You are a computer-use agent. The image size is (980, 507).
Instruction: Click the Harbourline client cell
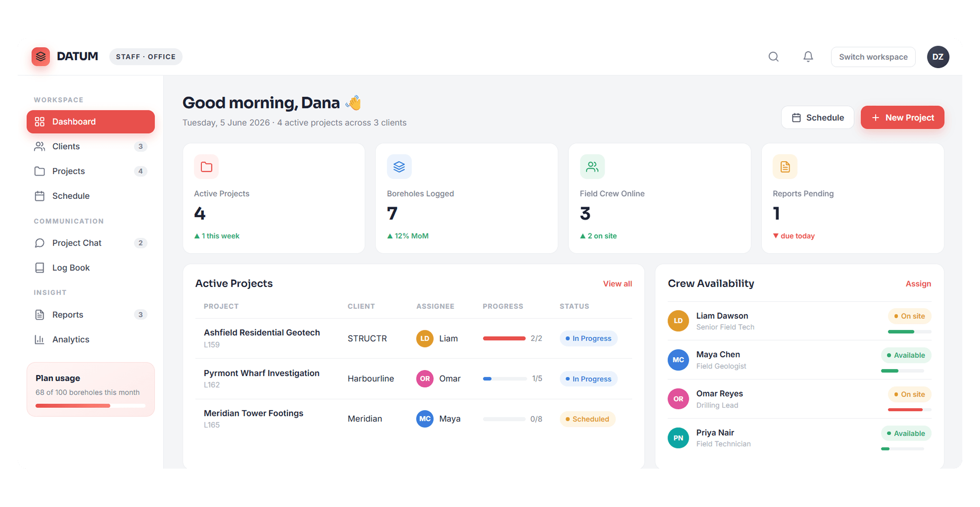click(370, 379)
